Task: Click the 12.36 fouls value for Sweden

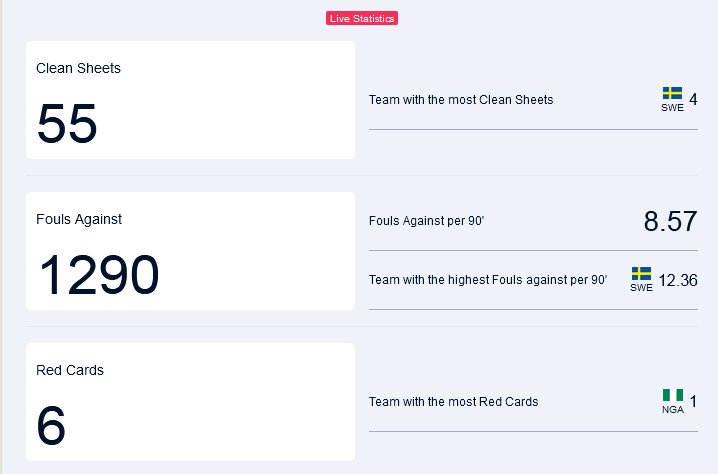Action: click(678, 280)
